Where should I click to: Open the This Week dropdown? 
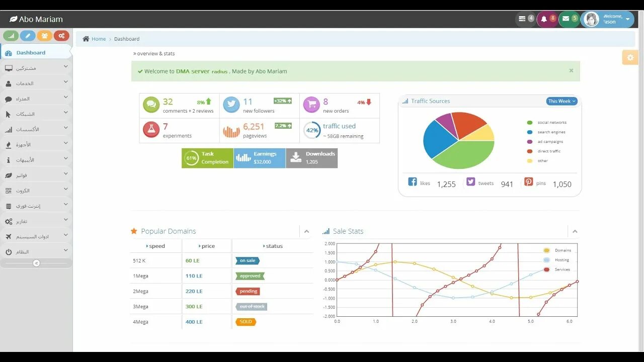[x=561, y=101]
